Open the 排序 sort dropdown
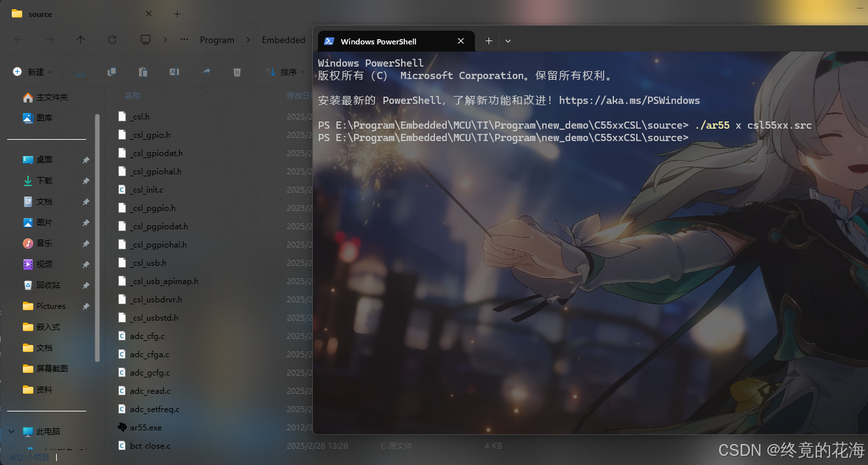The image size is (868, 465). [x=285, y=72]
